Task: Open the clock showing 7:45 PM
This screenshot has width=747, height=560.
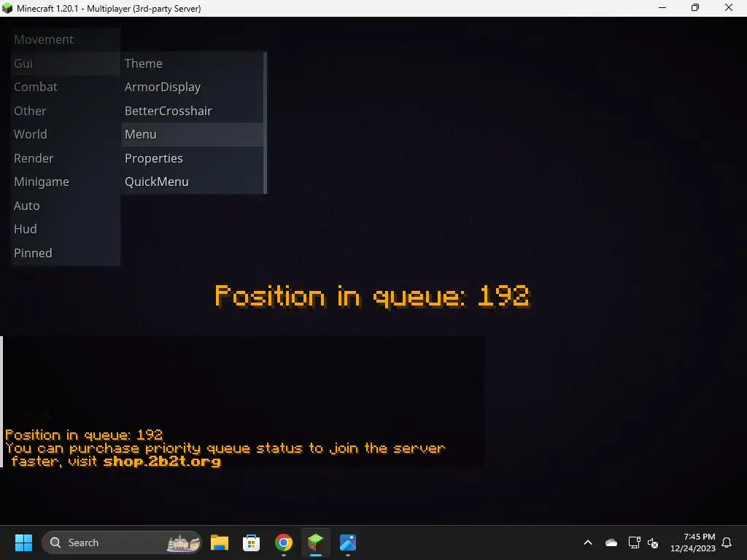Action: (693, 542)
